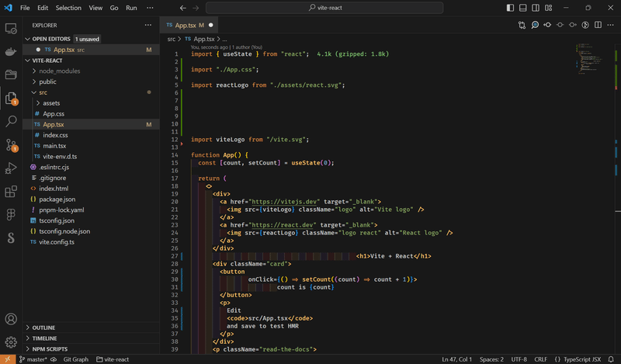621x364 pixels.
Task: Open editor More Actions ellipsis
Action: [611, 25]
